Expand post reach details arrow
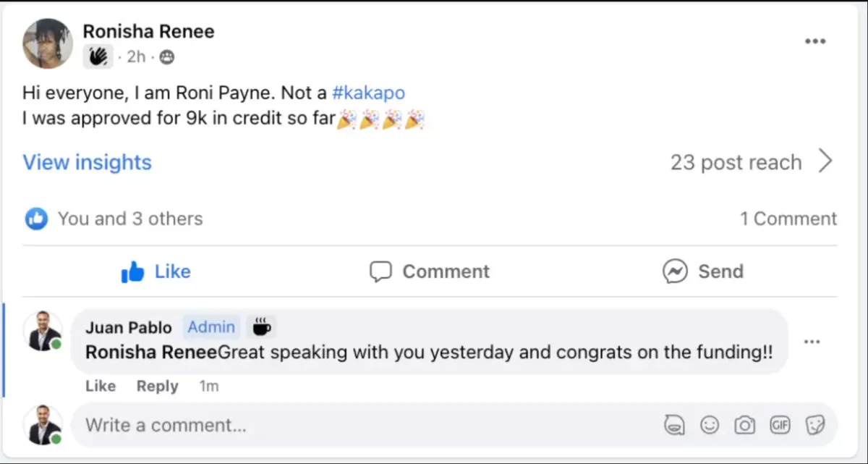 (825, 161)
